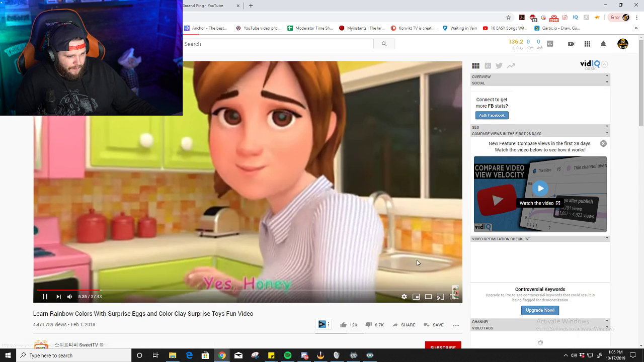Cast video to a TV

[440, 297]
